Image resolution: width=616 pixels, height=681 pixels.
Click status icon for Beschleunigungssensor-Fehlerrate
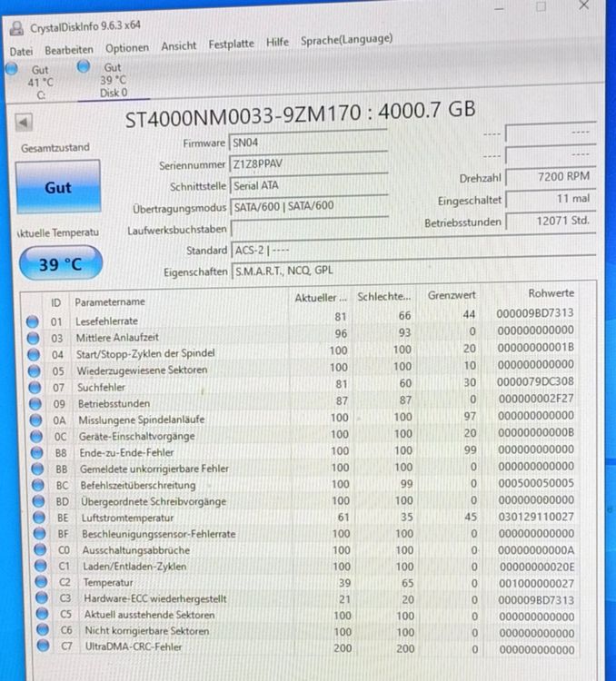tap(39, 533)
